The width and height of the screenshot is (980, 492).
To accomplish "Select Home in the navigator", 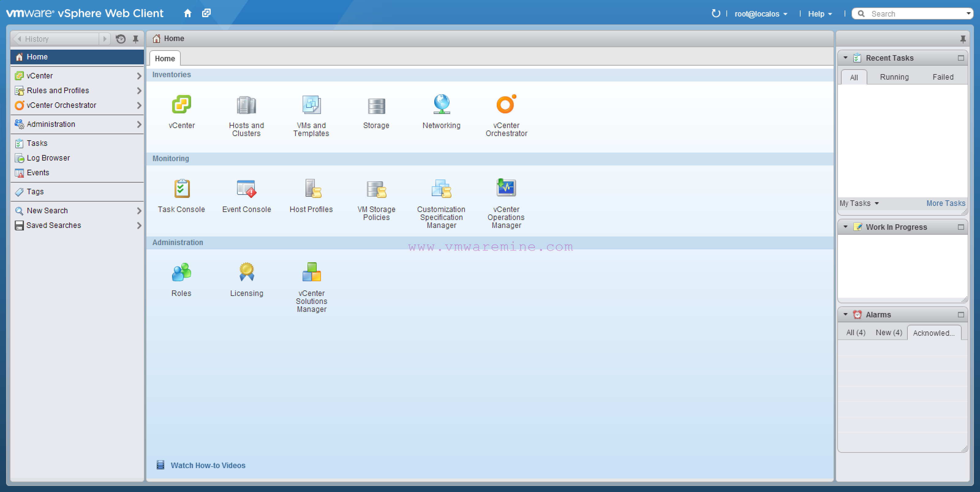I will point(77,57).
